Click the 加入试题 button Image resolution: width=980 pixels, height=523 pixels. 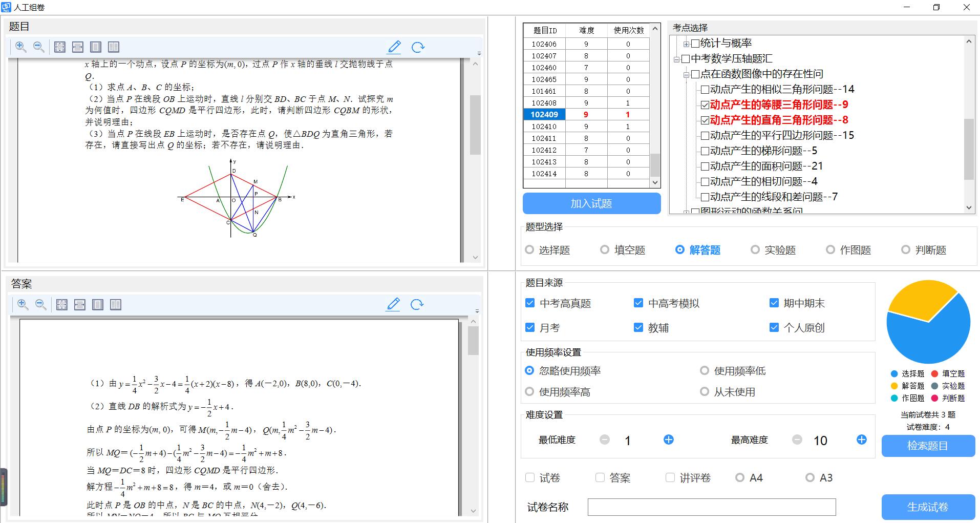(591, 203)
